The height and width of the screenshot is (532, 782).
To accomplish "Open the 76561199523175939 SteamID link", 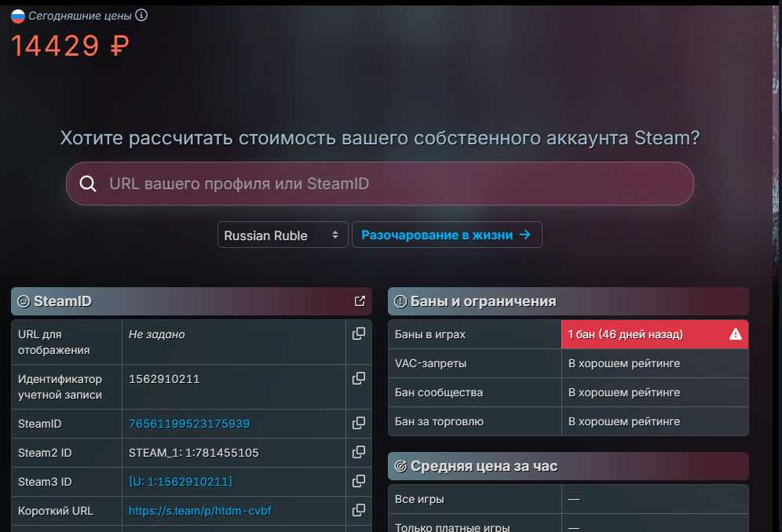I will click(189, 424).
